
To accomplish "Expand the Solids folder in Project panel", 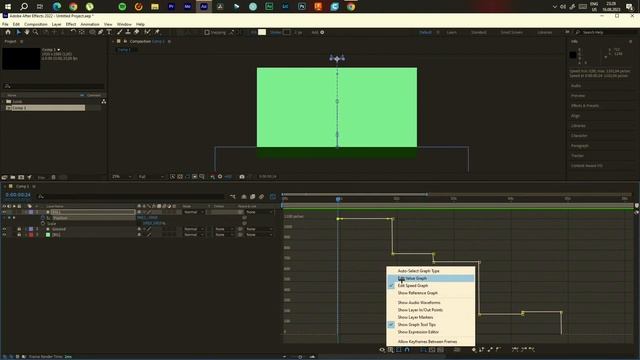I will (3, 101).
